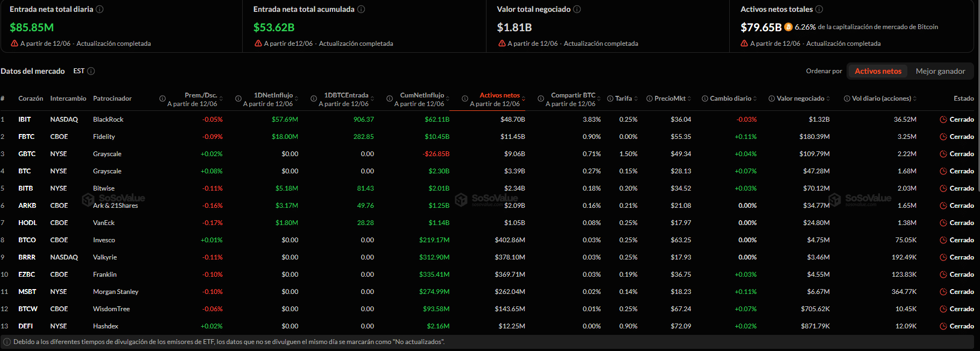Viewport: 980px width, 351px height.
Task: Click info icon of CumNetInflujo column
Action: (390, 99)
